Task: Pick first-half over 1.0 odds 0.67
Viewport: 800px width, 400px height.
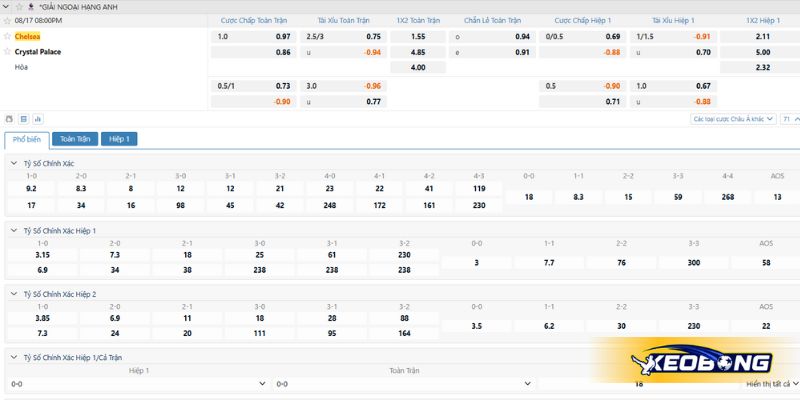Action: [x=673, y=86]
